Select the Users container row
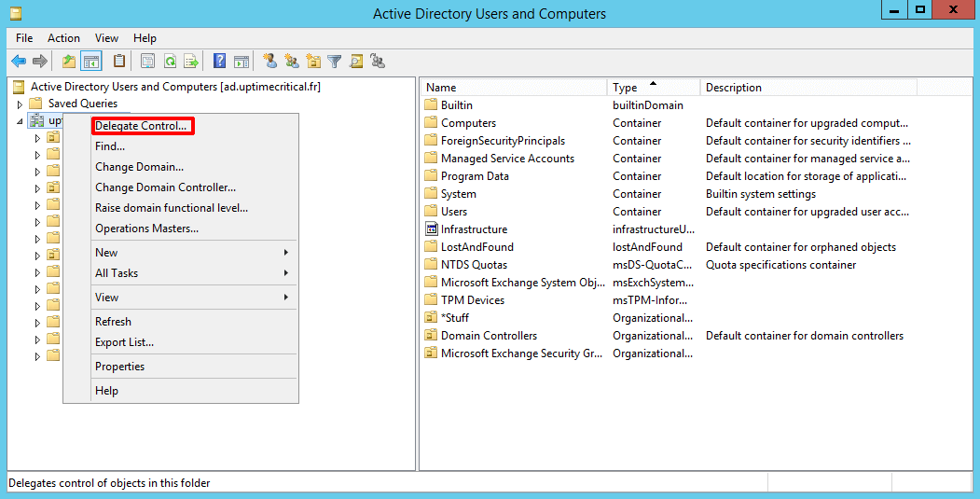This screenshot has width=980, height=499. [x=669, y=212]
